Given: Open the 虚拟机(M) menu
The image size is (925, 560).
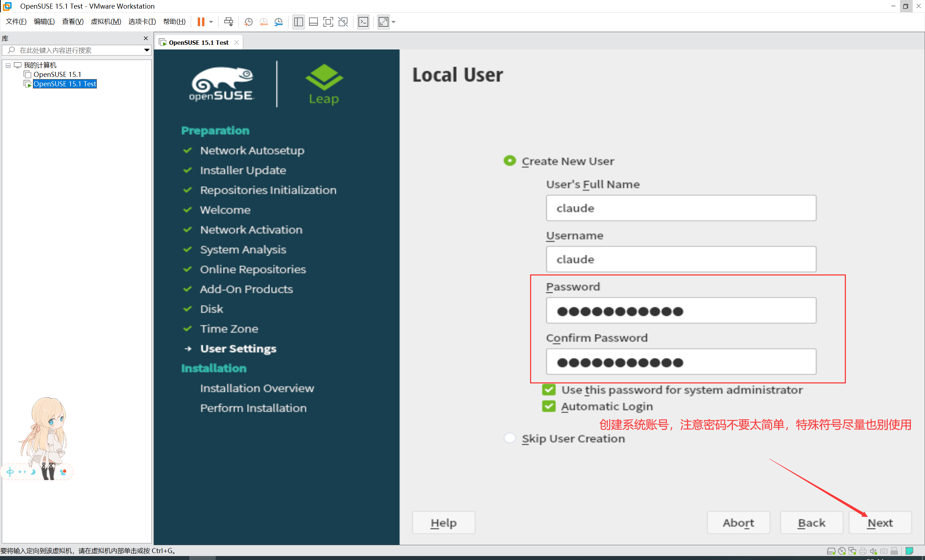Looking at the screenshot, I should [x=106, y=21].
